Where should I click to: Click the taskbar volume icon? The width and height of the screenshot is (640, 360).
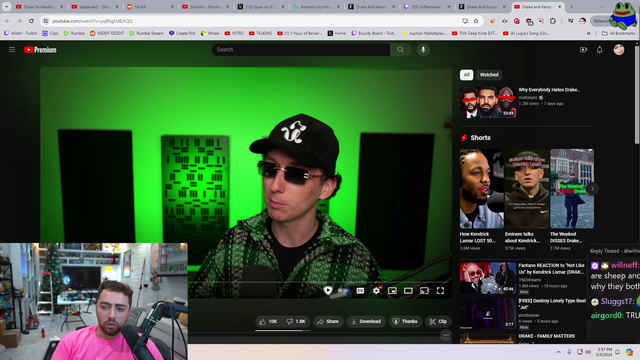[x=588, y=352]
